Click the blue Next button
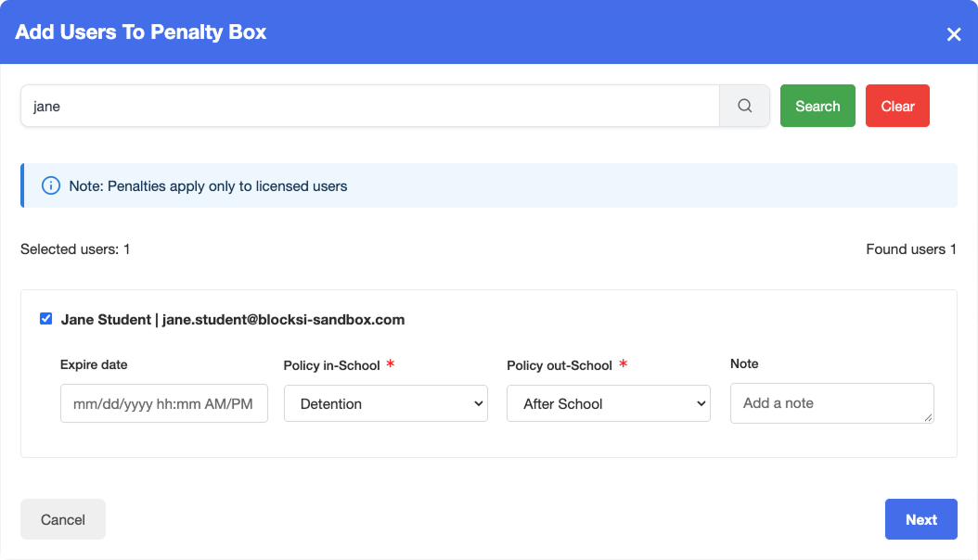Screen dimensions: 978x560 point(920,519)
